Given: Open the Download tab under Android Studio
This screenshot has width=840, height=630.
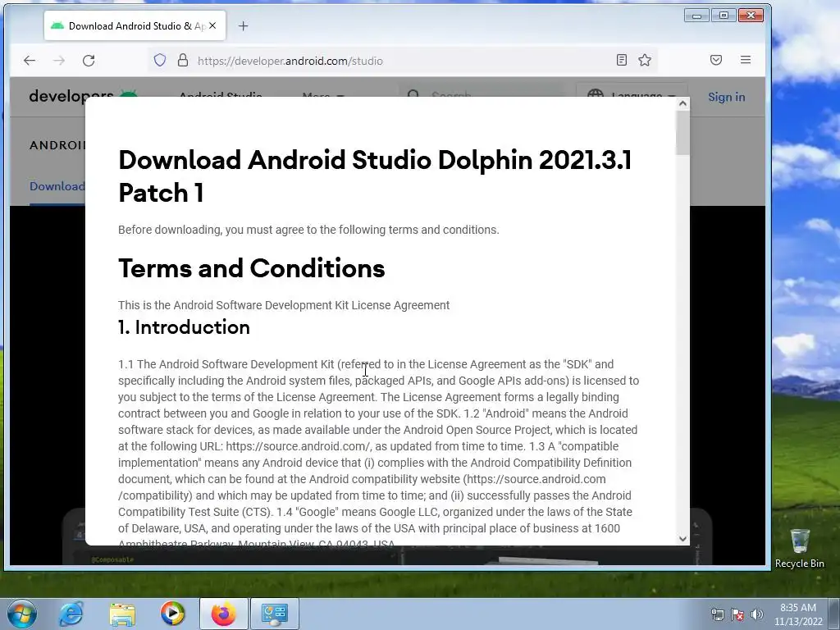Looking at the screenshot, I should coord(57,186).
